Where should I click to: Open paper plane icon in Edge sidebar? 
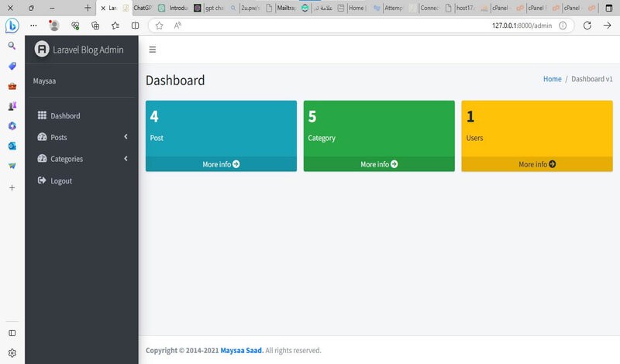[x=12, y=166]
